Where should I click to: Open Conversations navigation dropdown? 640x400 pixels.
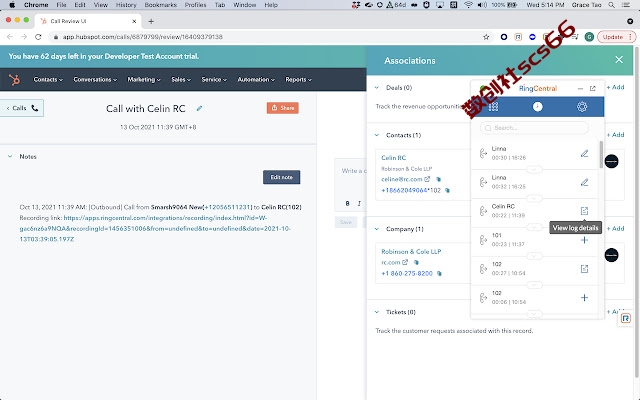(95, 80)
